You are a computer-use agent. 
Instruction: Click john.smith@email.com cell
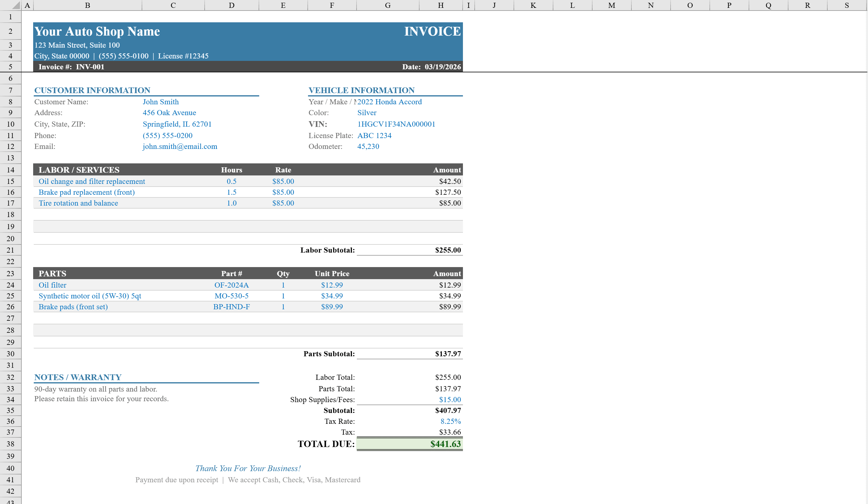(x=180, y=146)
